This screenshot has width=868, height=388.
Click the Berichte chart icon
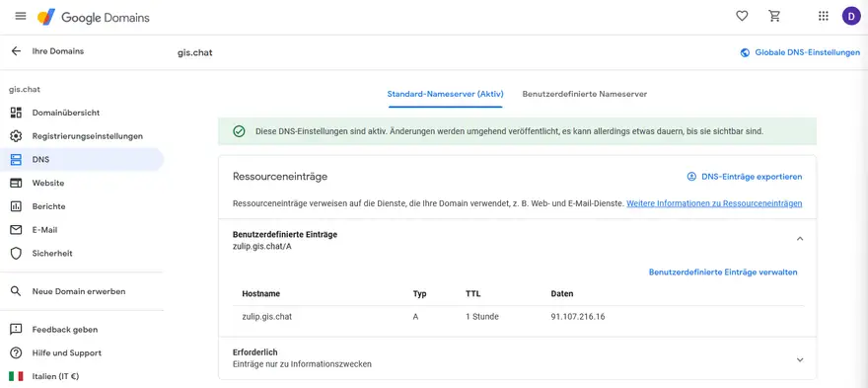16,206
